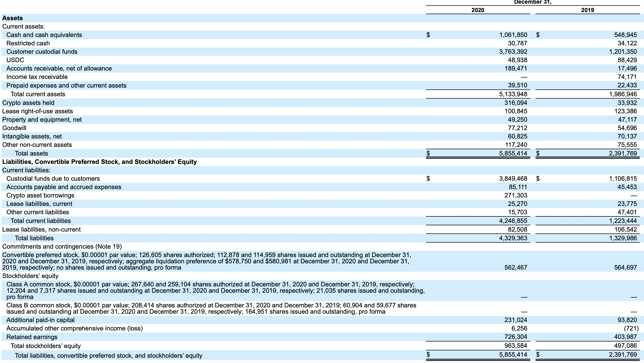Click Additional paid-in capital label
Viewport: 644px width, 363px height.
point(40,320)
